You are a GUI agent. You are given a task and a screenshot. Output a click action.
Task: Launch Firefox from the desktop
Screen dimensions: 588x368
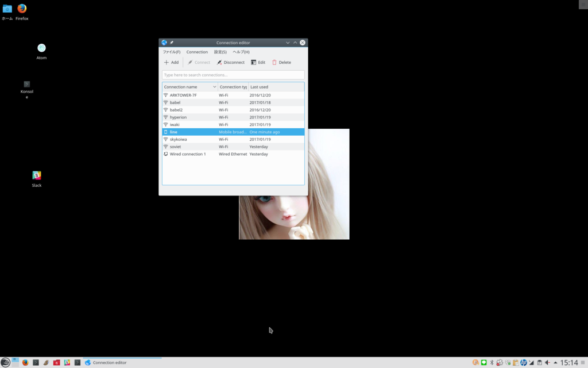22,9
